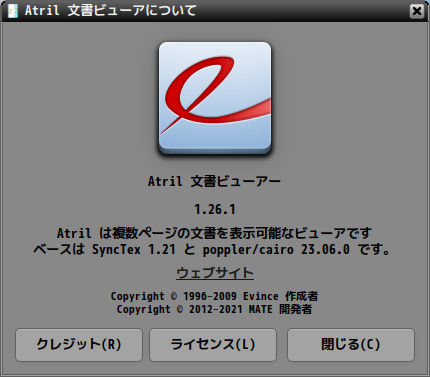Close the dialog with the title bar X

click(417, 11)
